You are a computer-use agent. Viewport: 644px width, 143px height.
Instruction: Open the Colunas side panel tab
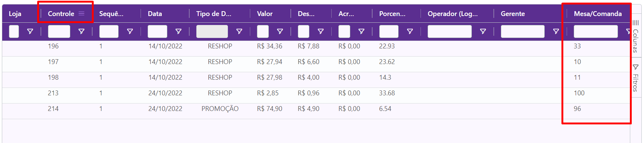[635, 36]
